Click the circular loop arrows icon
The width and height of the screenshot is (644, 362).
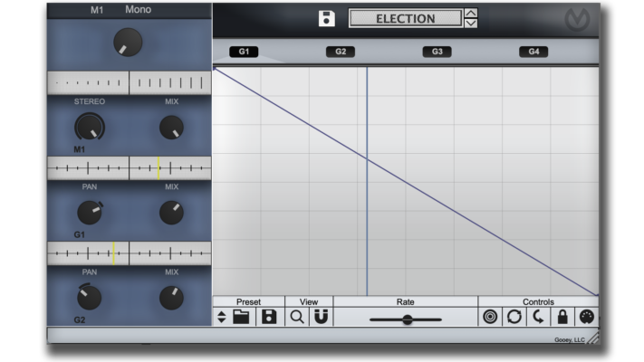(514, 317)
